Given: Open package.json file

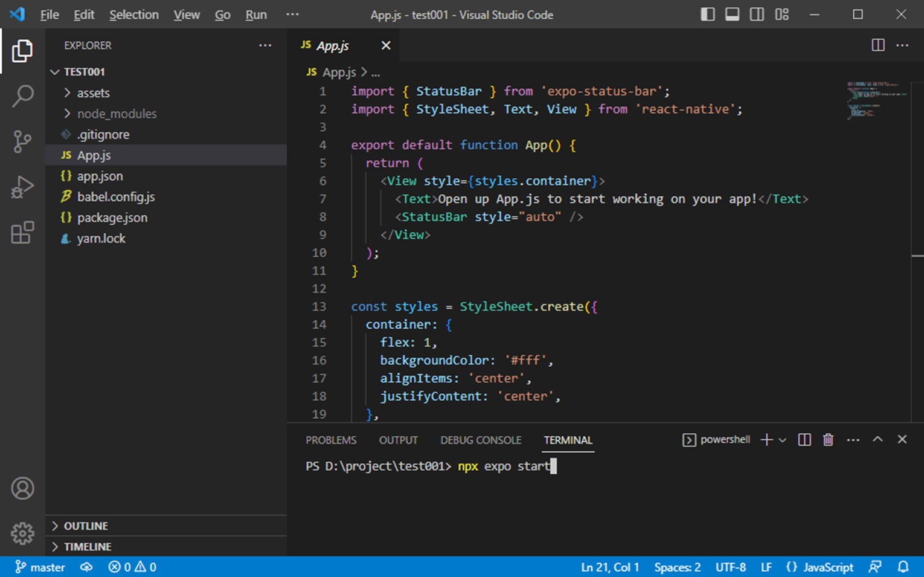Looking at the screenshot, I should coord(166,218).
